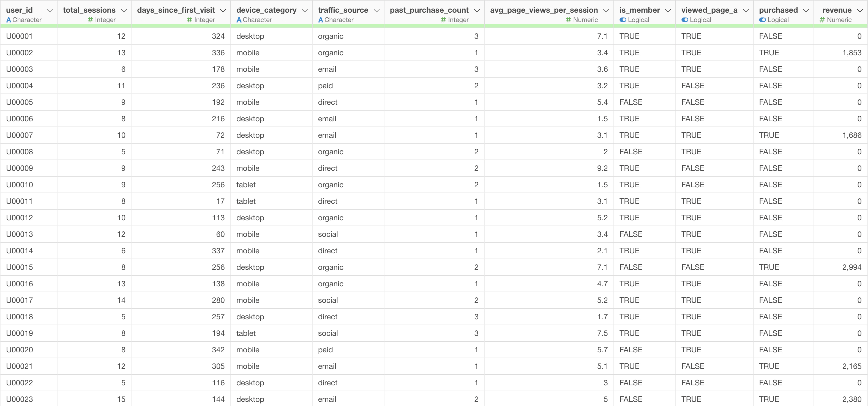Click the Logical toggle icon under viewed_page_a
868x406 pixels.
click(x=685, y=20)
